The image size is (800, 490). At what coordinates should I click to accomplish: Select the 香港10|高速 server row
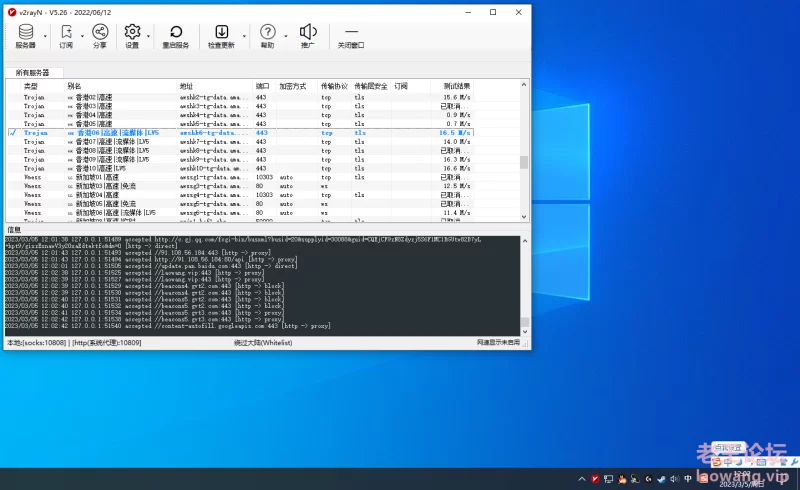pyautogui.click(x=240, y=168)
